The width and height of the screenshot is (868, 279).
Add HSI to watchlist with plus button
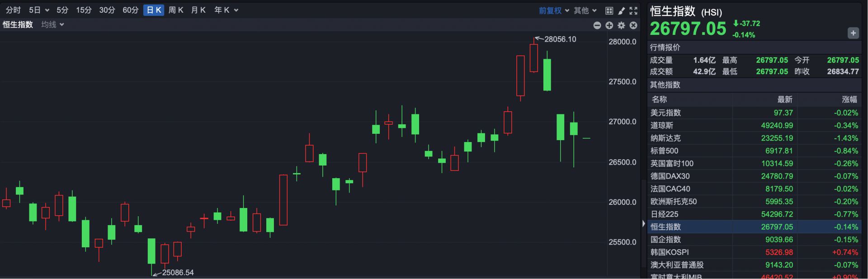pos(853,33)
